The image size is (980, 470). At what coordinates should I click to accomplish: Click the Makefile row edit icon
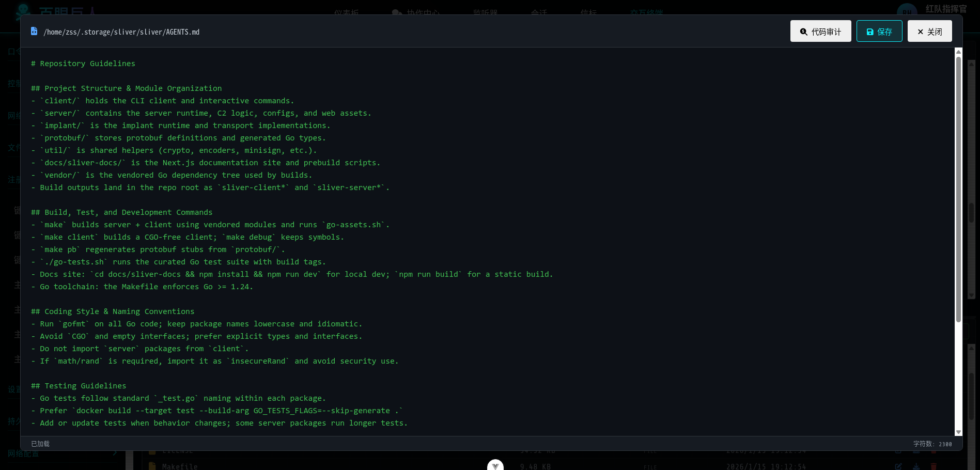(898, 466)
